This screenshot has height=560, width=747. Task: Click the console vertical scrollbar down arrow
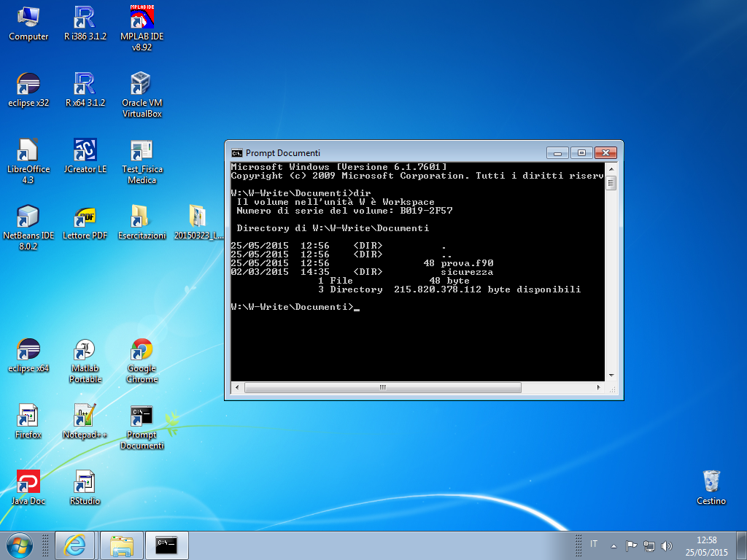click(x=611, y=376)
